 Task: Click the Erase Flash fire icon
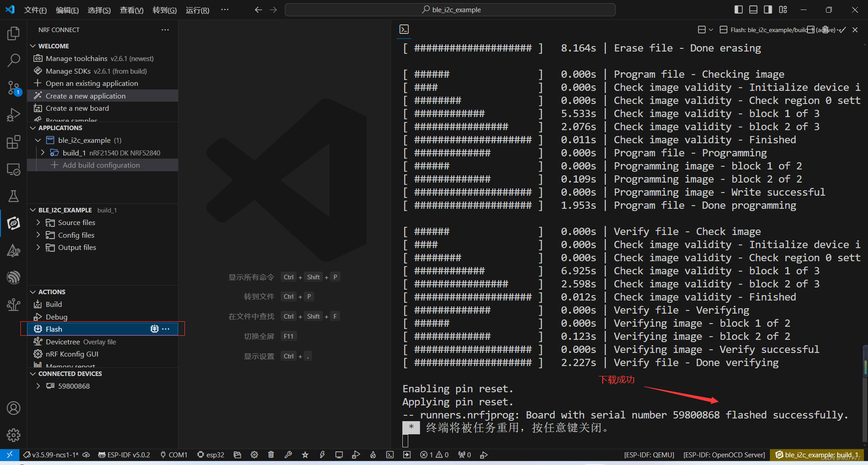click(373, 455)
